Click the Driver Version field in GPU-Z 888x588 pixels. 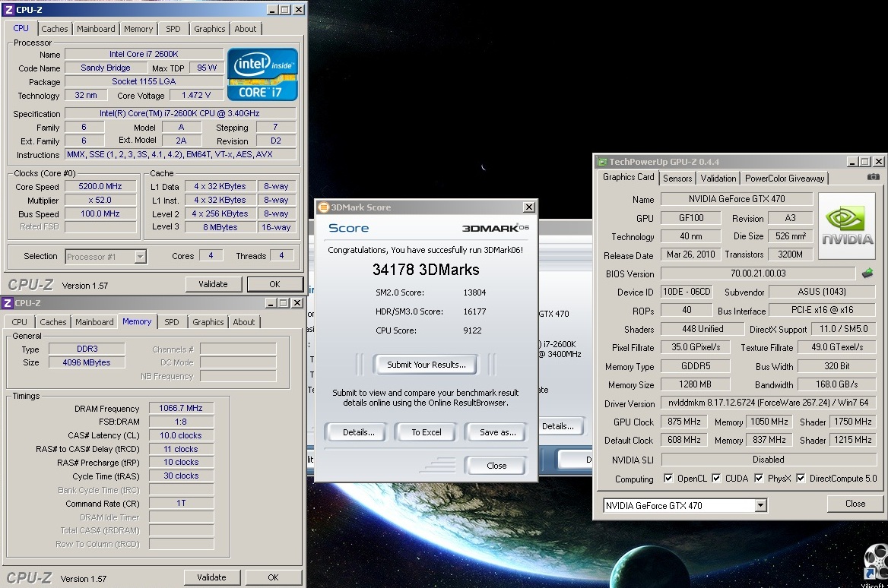[x=768, y=403]
